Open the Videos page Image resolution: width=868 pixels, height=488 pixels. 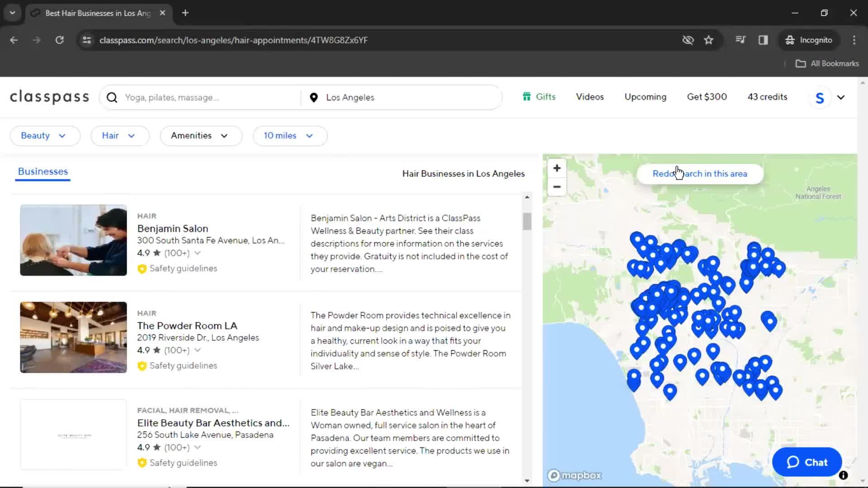pos(590,97)
